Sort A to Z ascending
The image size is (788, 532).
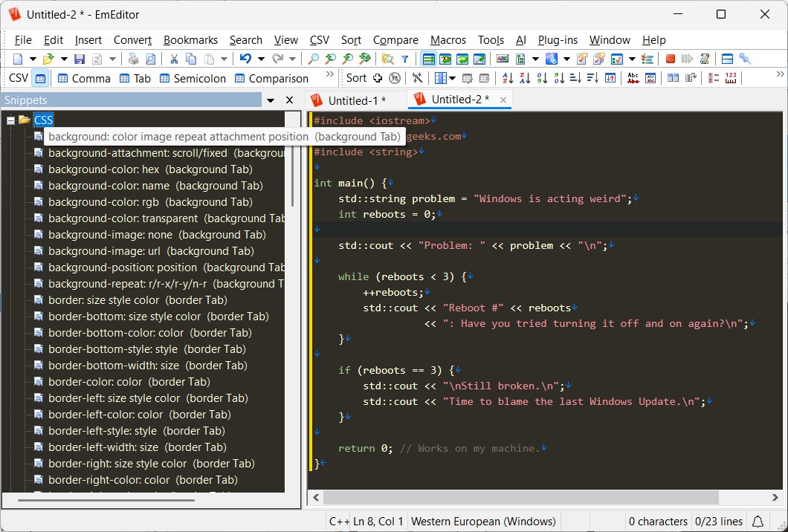point(508,78)
